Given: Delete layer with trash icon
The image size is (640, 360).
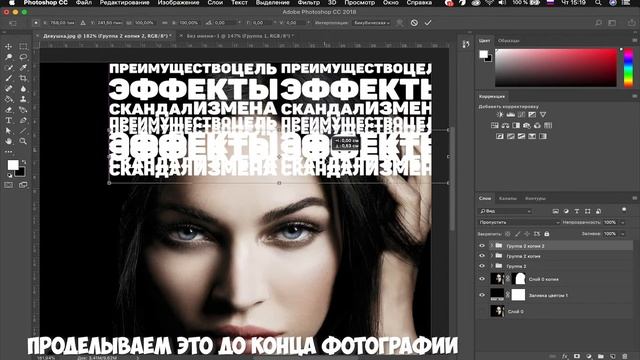Looking at the screenshot, I should coord(625,356).
